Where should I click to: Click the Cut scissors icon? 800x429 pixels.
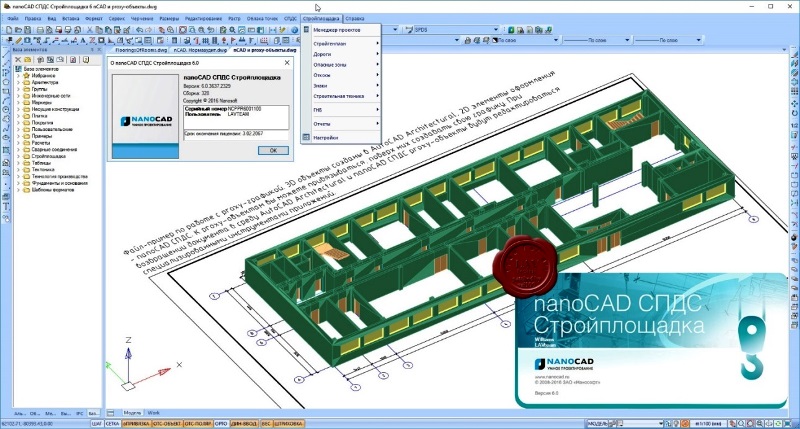point(89,30)
